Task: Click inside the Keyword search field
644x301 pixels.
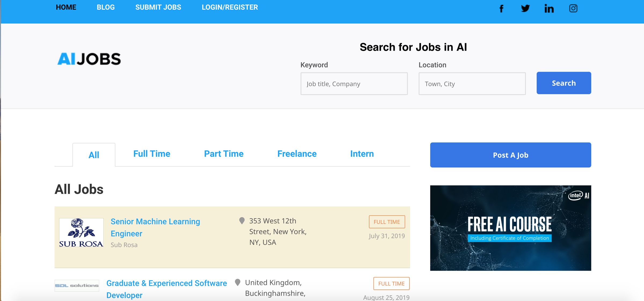Action: 354,84
